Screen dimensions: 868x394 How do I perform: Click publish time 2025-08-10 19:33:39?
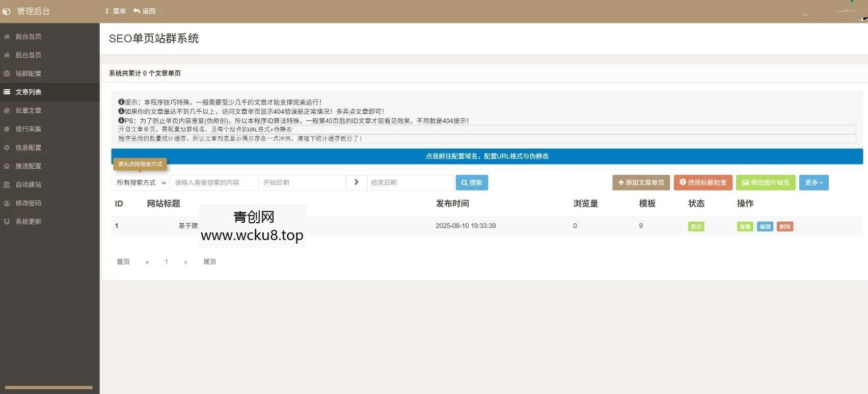466,226
